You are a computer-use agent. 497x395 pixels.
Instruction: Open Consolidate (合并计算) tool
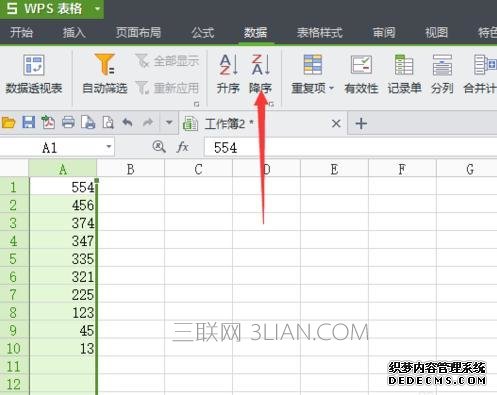[x=480, y=74]
